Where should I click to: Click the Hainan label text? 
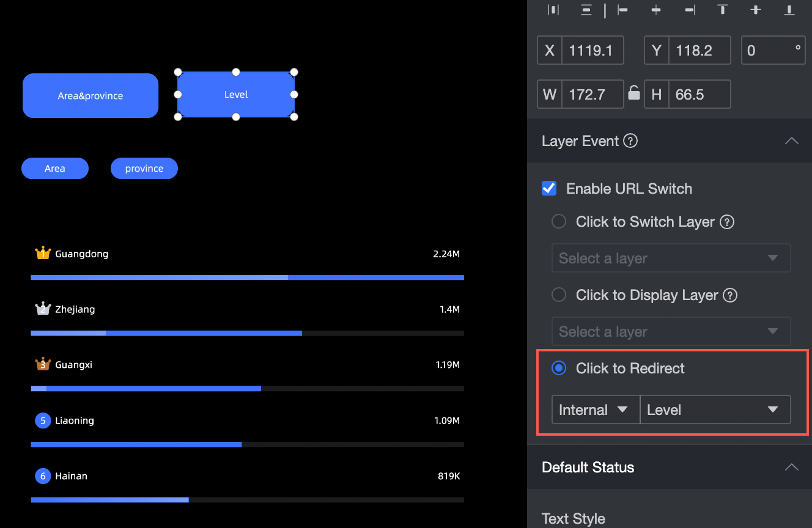[x=71, y=476]
